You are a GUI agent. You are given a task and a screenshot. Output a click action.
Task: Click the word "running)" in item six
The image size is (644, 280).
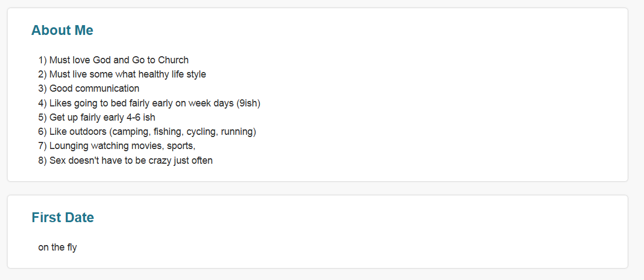[x=239, y=132]
